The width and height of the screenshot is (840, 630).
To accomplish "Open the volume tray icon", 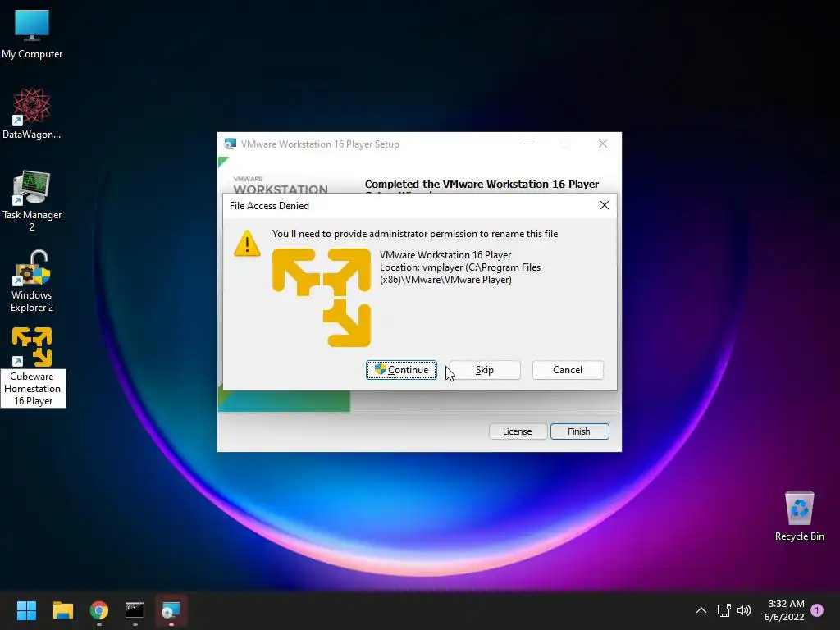I will 744,610.
